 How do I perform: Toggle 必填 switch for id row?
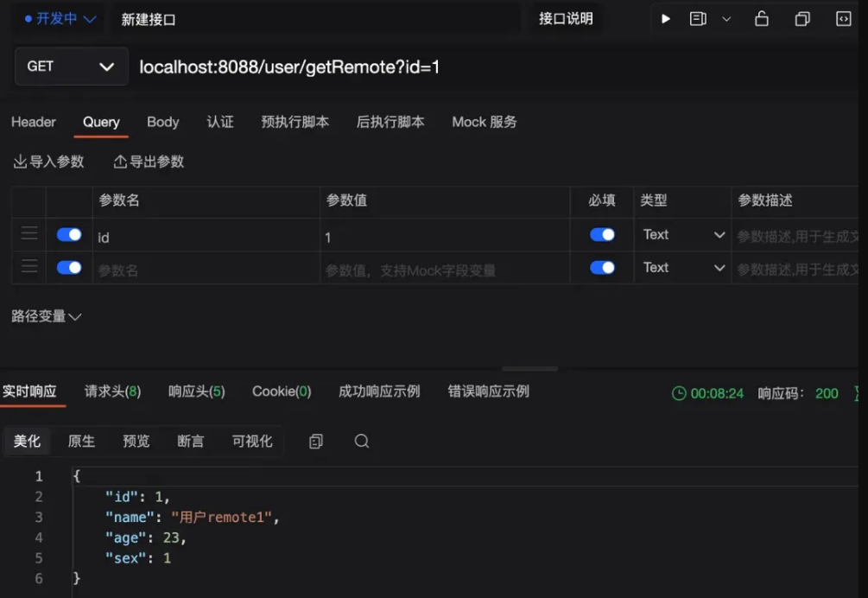click(x=602, y=235)
